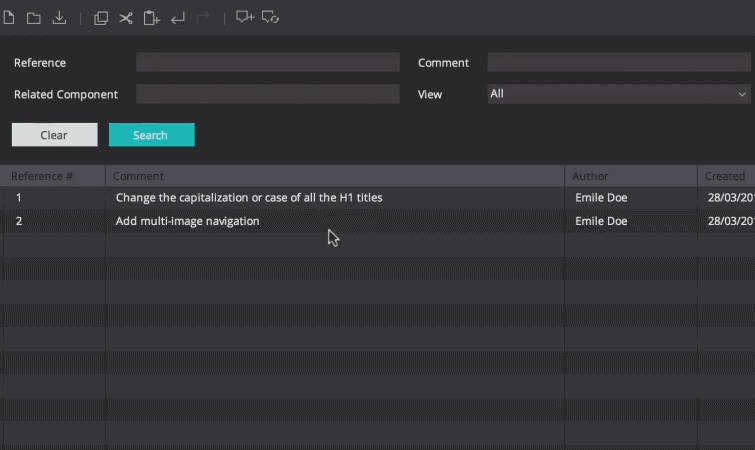The image size is (755, 450).
Task: Click the Paste clipboard icon
Action: tap(152, 18)
